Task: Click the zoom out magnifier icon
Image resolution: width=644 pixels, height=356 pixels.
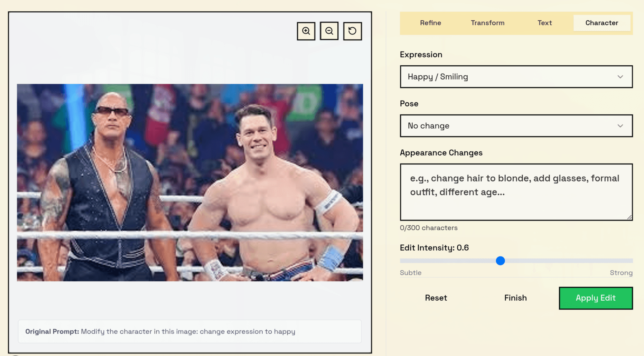Action: (329, 31)
